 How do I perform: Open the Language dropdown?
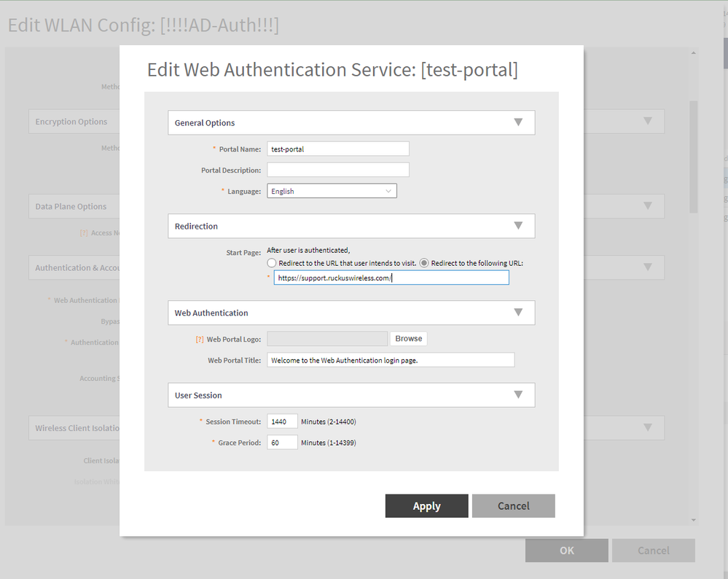pyautogui.click(x=332, y=191)
